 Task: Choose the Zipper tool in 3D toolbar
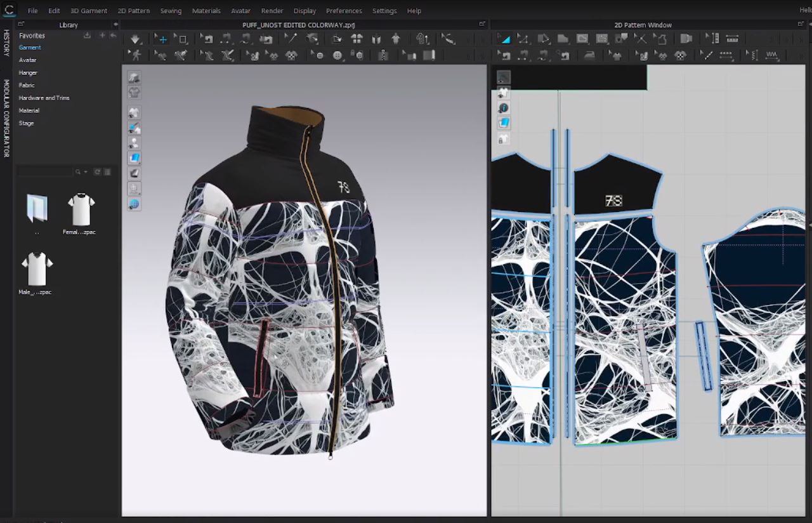click(383, 55)
